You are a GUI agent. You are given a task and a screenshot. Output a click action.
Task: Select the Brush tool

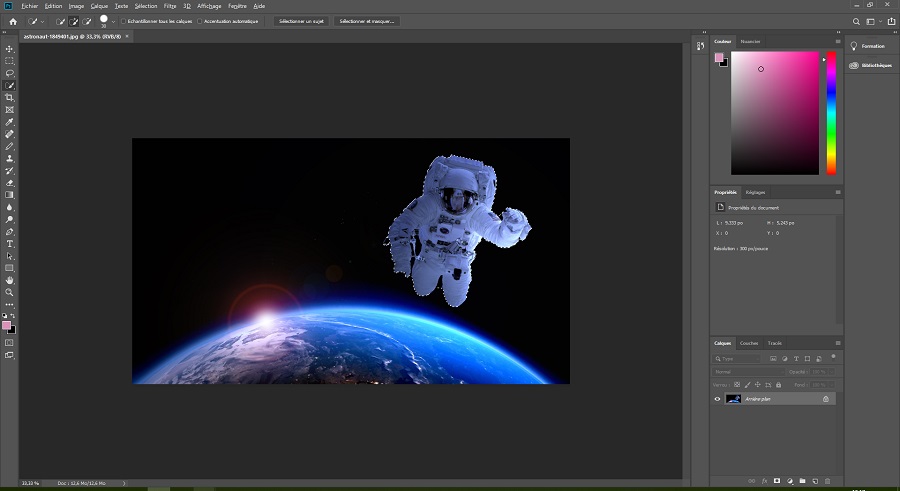9,146
